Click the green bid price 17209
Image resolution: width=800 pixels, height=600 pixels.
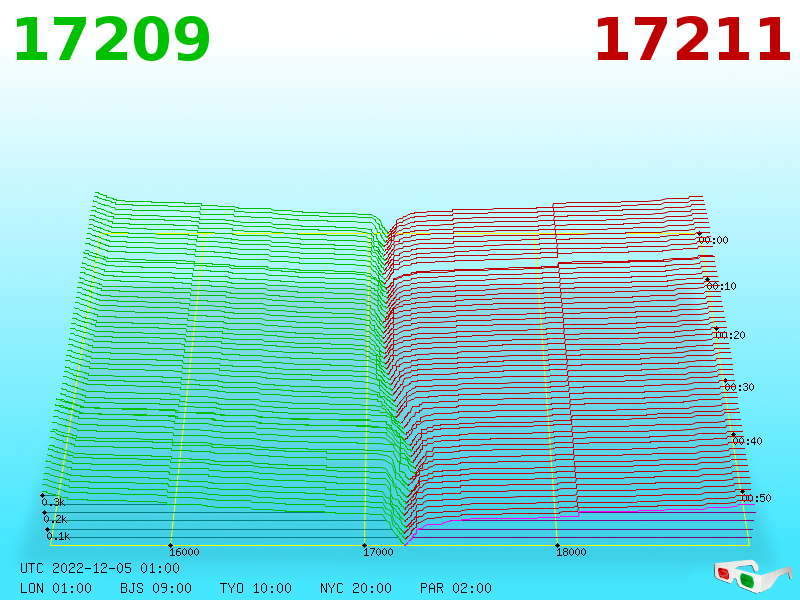(112, 40)
